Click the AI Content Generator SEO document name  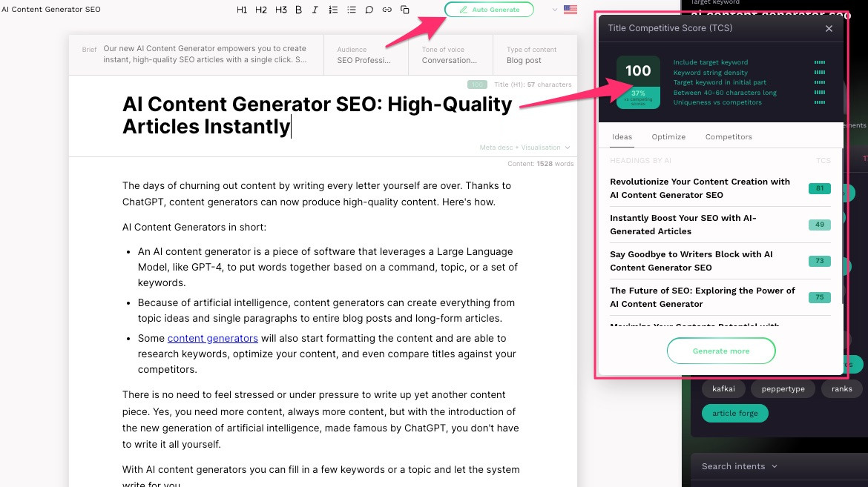click(51, 10)
